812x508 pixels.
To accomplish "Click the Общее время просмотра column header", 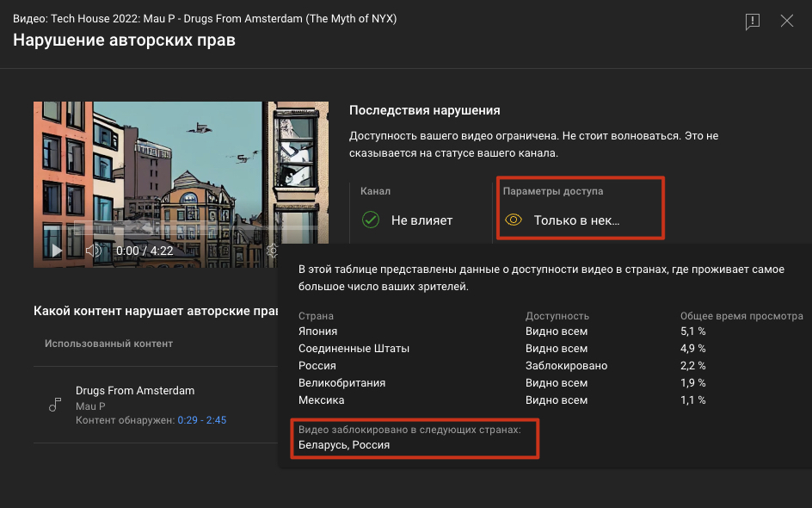I will coord(741,316).
